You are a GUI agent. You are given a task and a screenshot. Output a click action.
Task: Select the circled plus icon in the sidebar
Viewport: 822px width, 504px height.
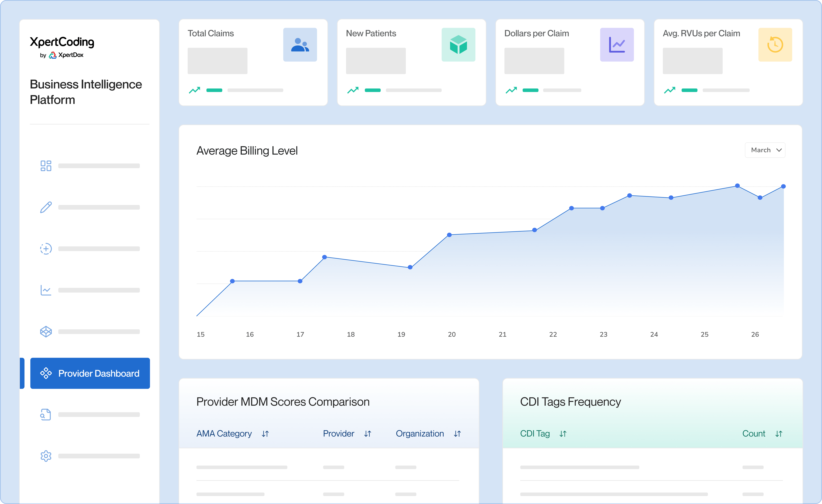point(46,248)
